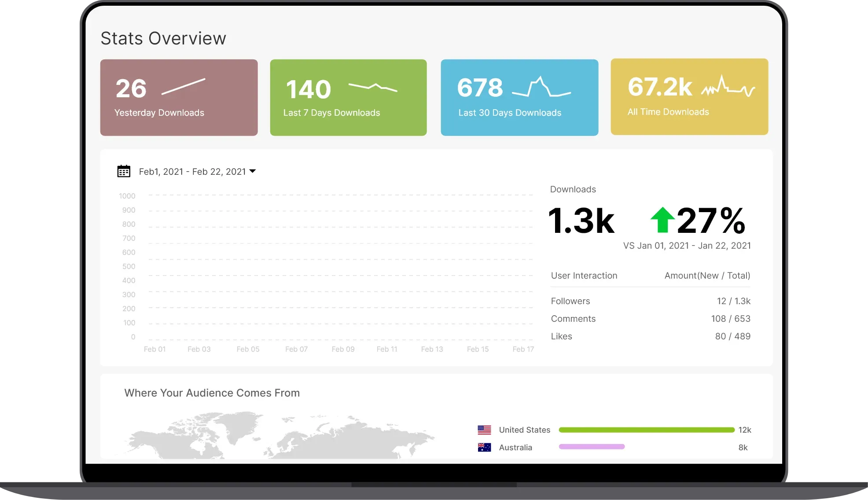The image size is (868, 500).
Task: Click the United States flag icon
Action: tap(484, 430)
